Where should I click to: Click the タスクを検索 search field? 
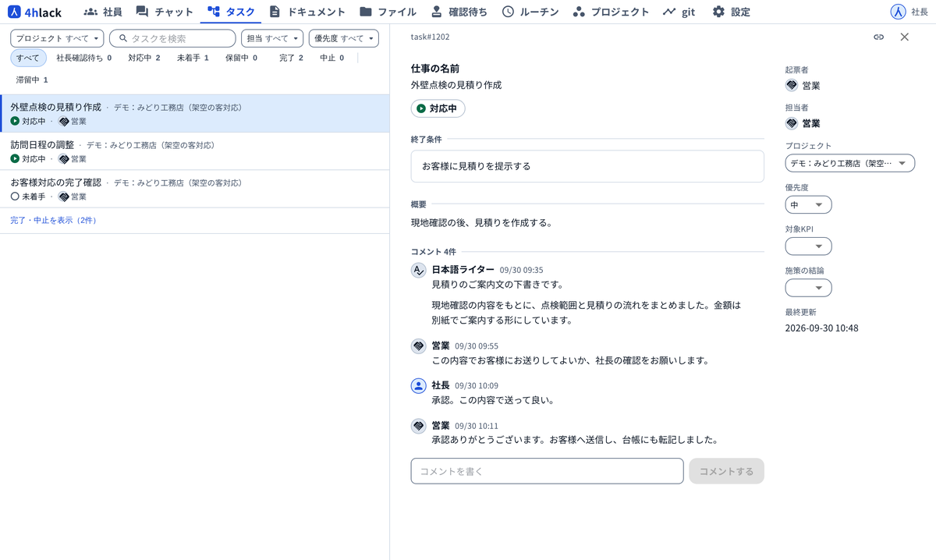tap(172, 38)
